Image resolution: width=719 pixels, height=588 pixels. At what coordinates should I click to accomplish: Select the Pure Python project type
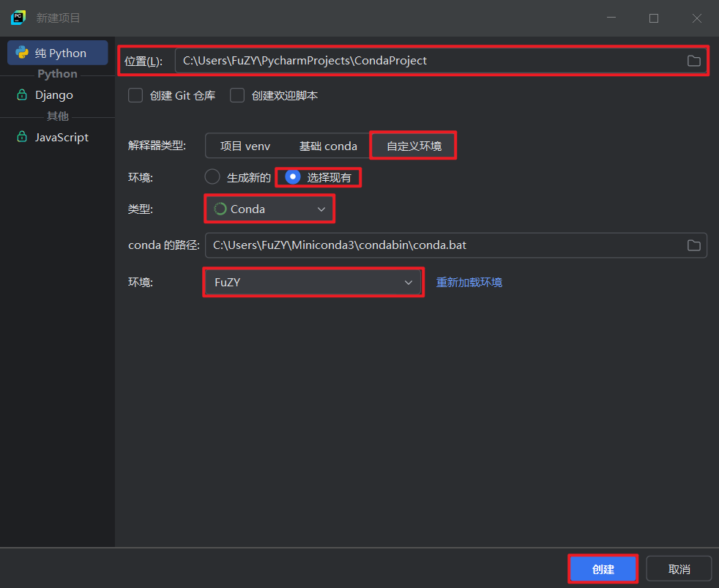(x=58, y=53)
